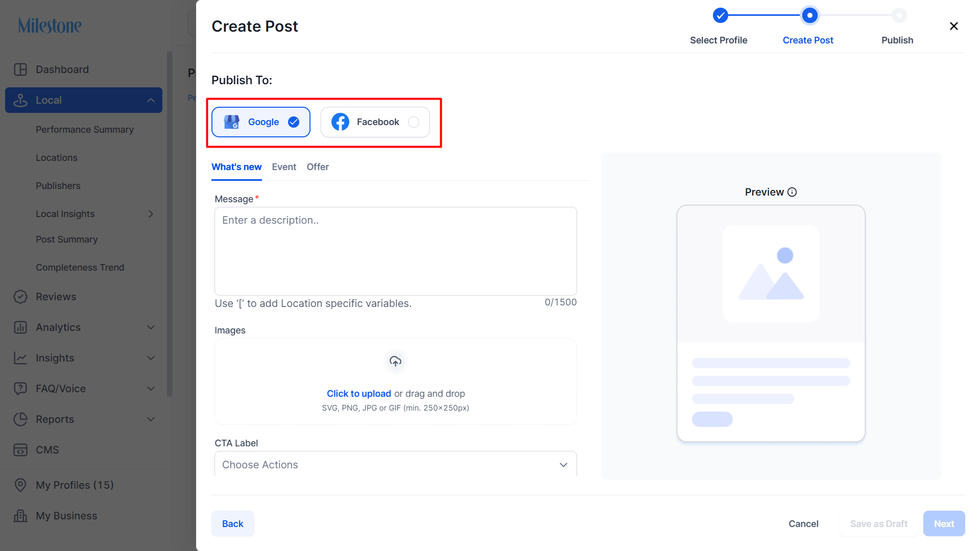This screenshot has height=551, width=980.
Task: Click Save as Draft button
Action: click(878, 523)
